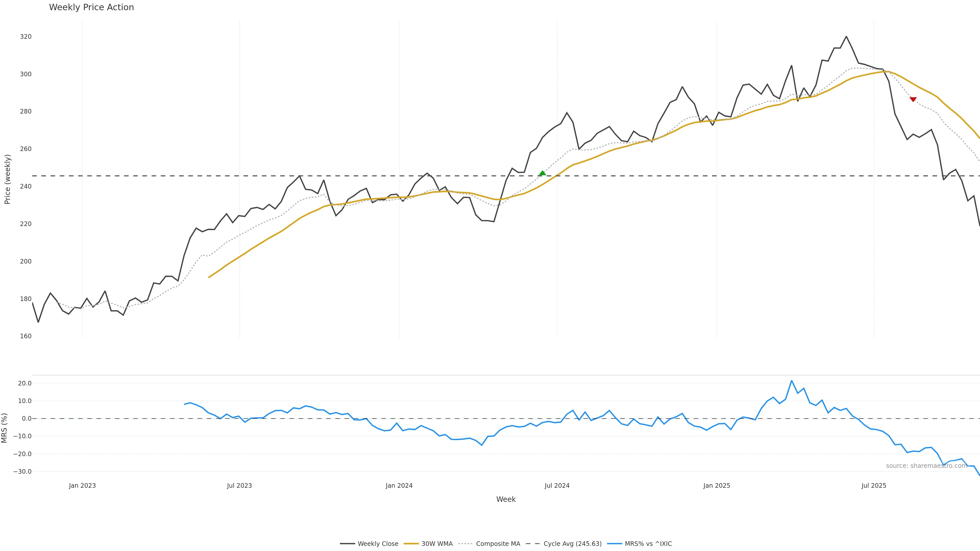980x551 pixels.
Task: Click the "MRS (%)" y-axis title
Action: [x=4, y=428]
